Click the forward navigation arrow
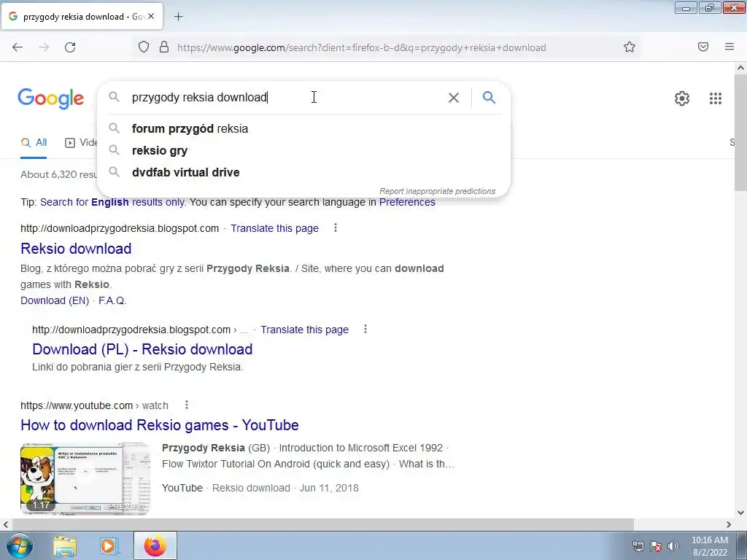Viewport: 747px width, 560px height. point(44,47)
